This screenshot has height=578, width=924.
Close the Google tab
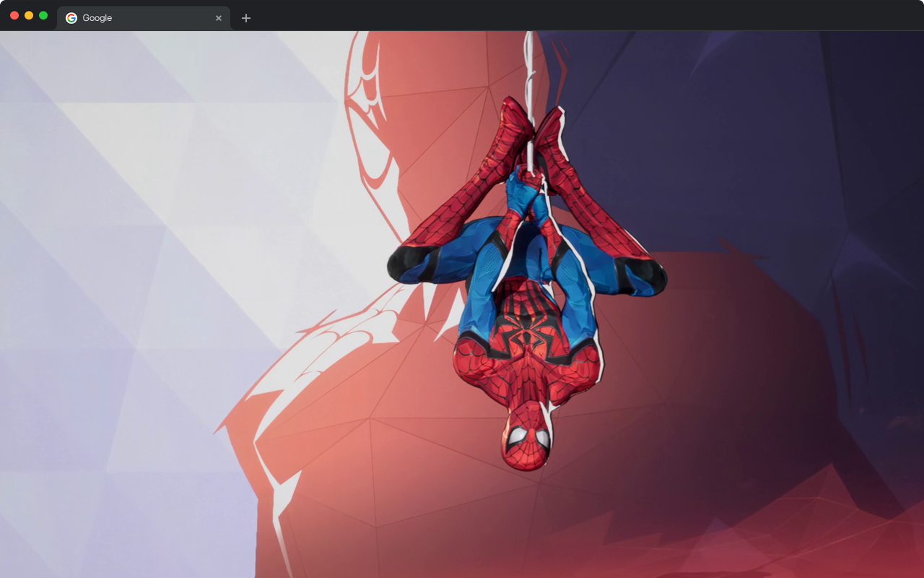coord(219,18)
